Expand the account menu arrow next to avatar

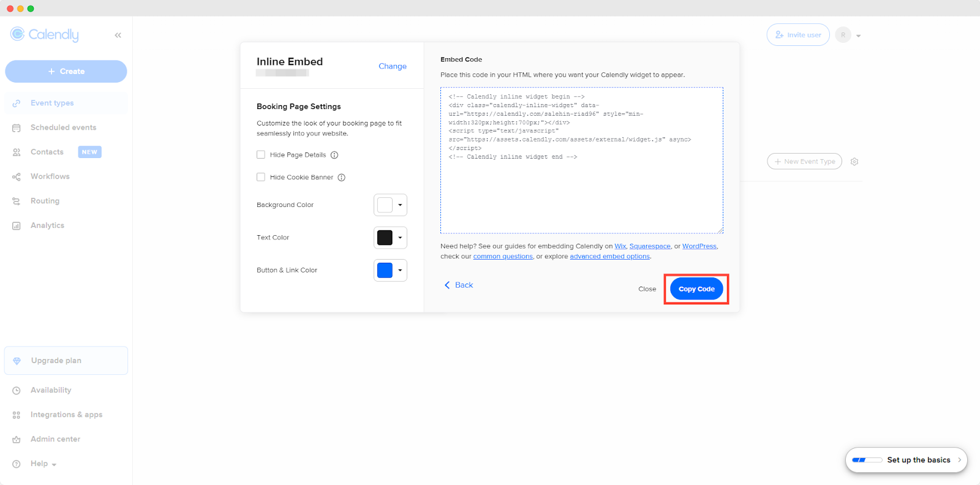pos(858,36)
